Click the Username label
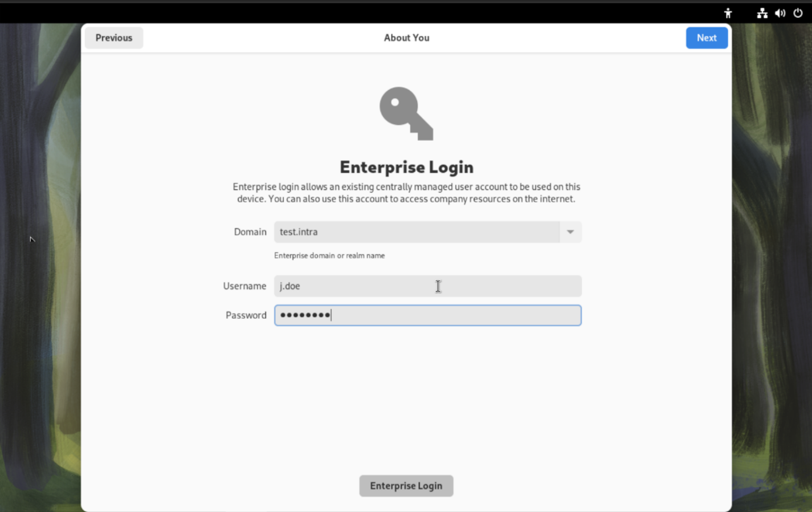812x512 pixels. point(244,286)
